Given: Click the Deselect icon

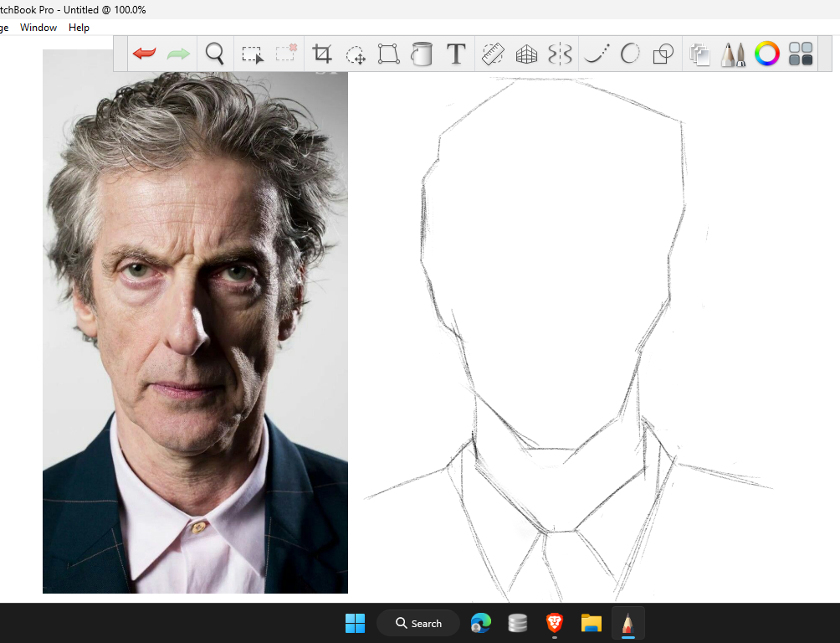Looking at the screenshot, I should coord(286,53).
